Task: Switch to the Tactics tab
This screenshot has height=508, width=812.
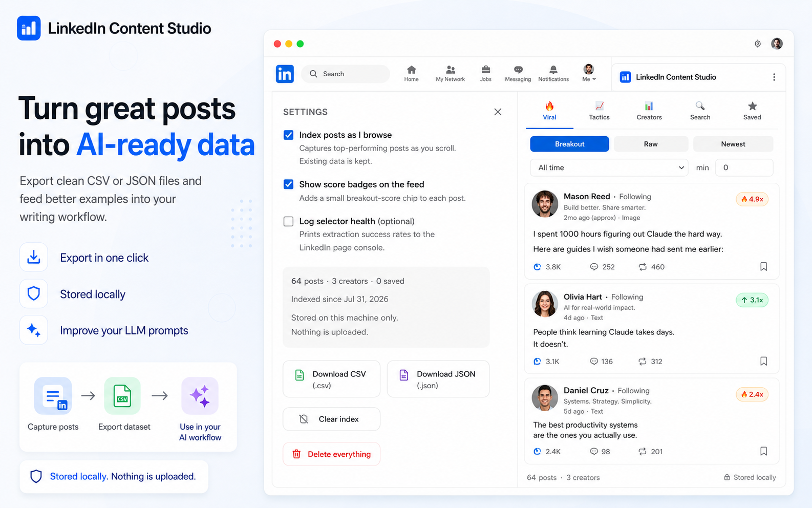Action: (599, 111)
